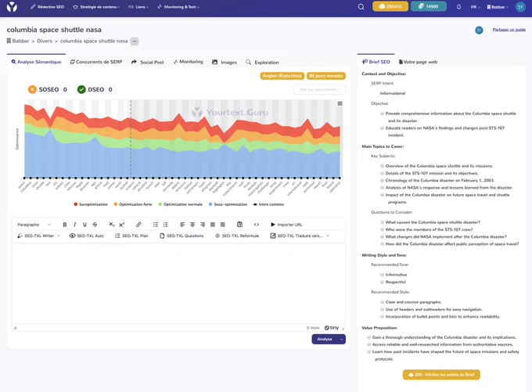This screenshot has width=532, height=392.
Task: Create a bulleted list in the editor
Action: pos(156,225)
